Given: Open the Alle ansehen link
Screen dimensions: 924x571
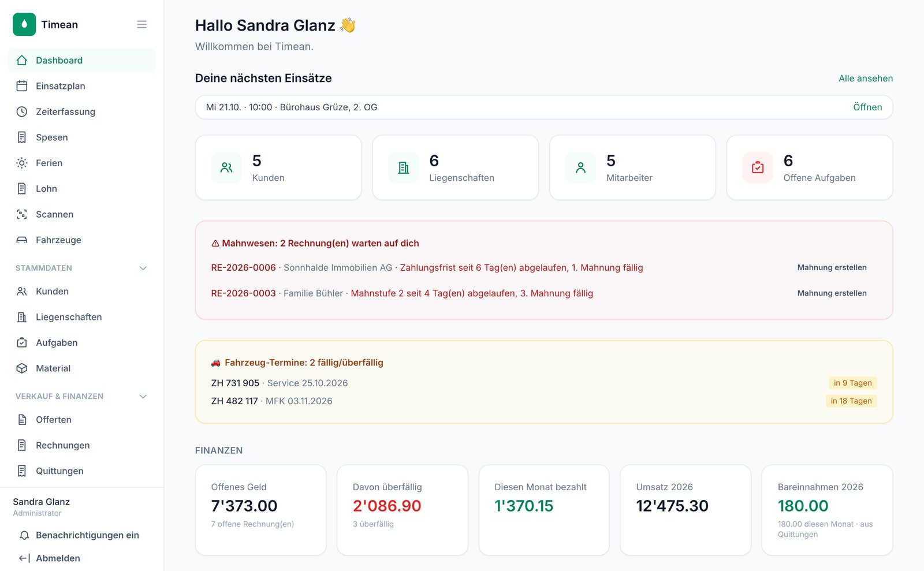Looking at the screenshot, I should 866,79.
